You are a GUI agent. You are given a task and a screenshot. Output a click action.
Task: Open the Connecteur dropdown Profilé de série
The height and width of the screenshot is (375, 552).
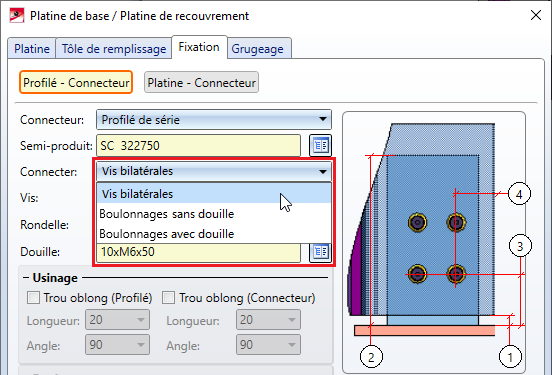click(214, 120)
